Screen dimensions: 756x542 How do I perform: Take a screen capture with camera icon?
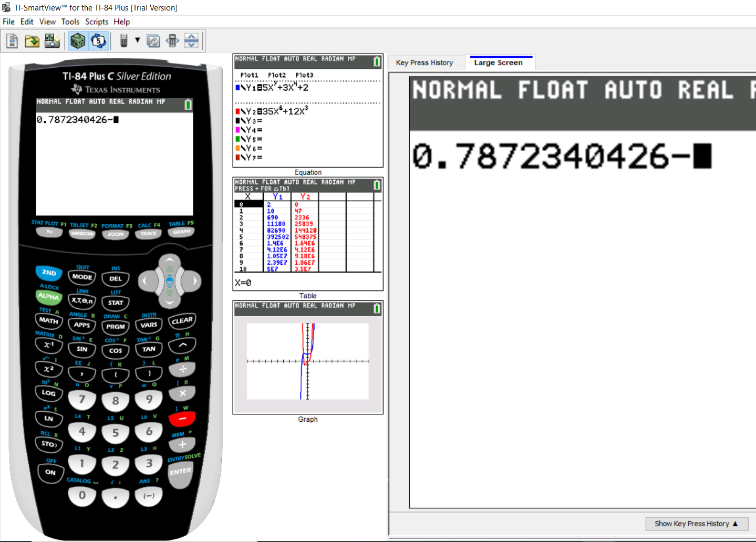[x=52, y=41]
